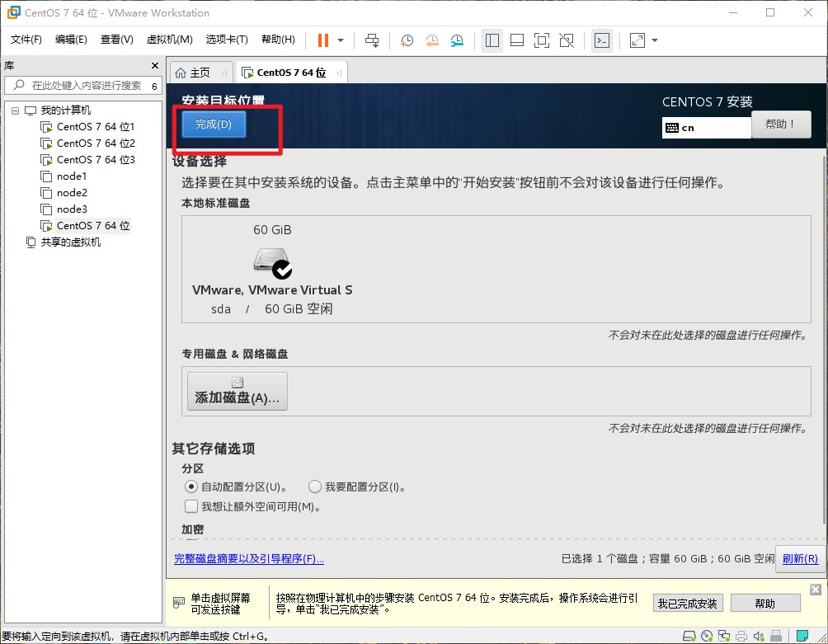
Task: Collapse the 我的计算机 tree node
Action: (x=16, y=110)
